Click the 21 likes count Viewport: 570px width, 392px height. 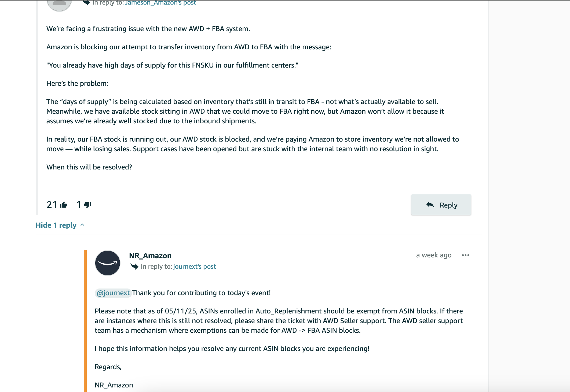[52, 205]
